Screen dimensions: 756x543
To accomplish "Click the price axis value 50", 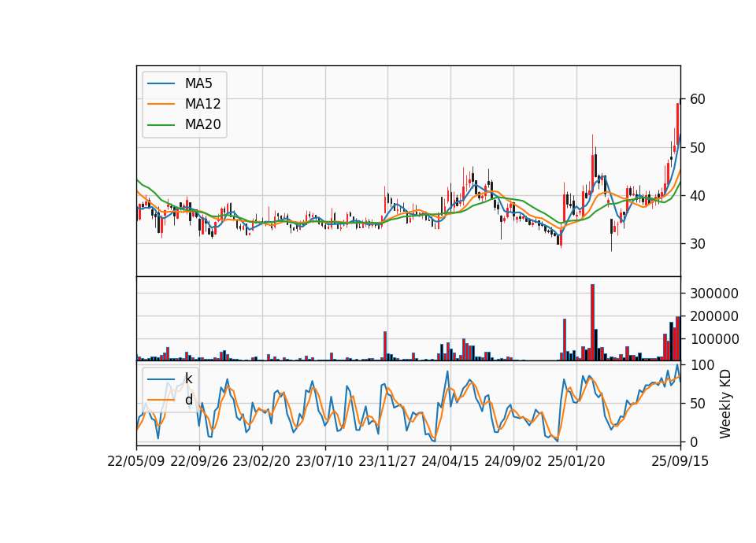I will tap(698, 147).
